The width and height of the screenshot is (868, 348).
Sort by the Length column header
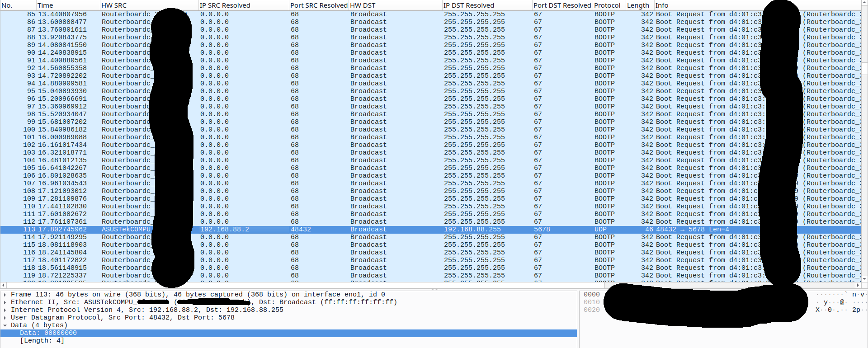click(x=640, y=5)
